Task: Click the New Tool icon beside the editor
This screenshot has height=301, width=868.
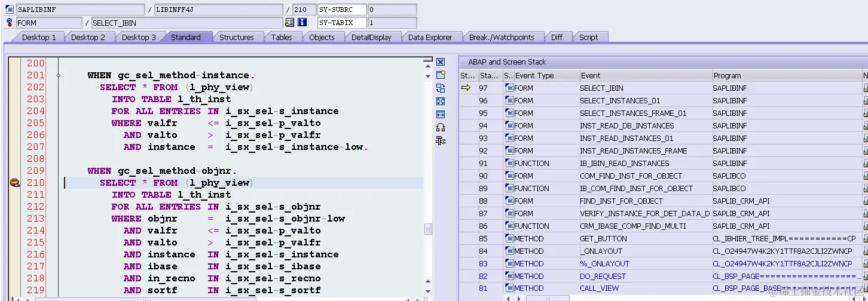Action: [x=441, y=75]
